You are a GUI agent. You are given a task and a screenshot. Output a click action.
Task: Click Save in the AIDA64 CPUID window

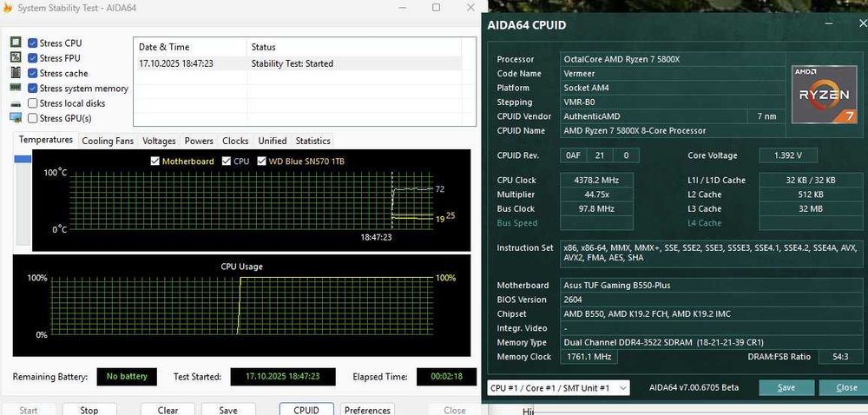click(x=786, y=387)
